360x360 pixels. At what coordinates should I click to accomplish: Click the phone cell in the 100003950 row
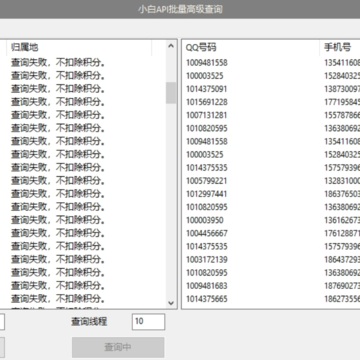[x=342, y=220]
